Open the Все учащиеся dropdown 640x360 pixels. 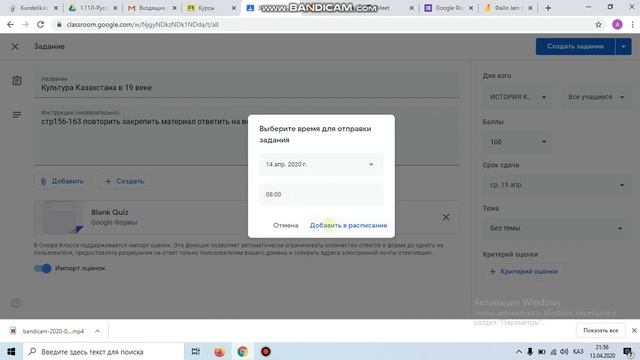(596, 97)
